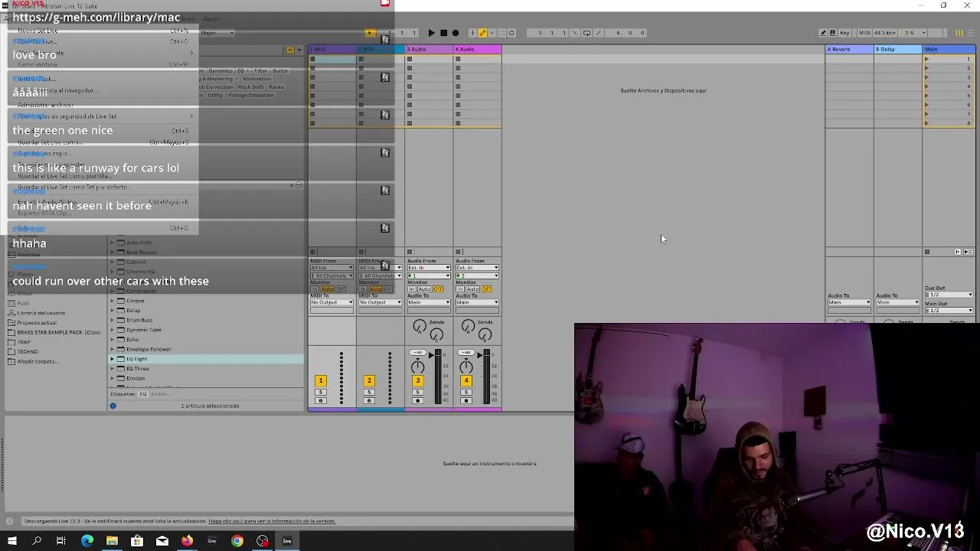Image resolution: width=980 pixels, height=551 pixels.
Task: Toggle the automation arm link icon
Action: click(482, 33)
